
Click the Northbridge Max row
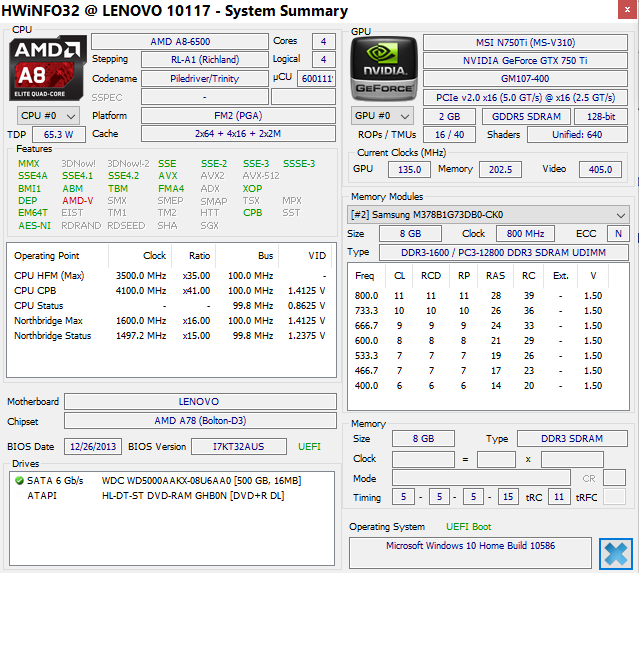[x=170, y=320]
